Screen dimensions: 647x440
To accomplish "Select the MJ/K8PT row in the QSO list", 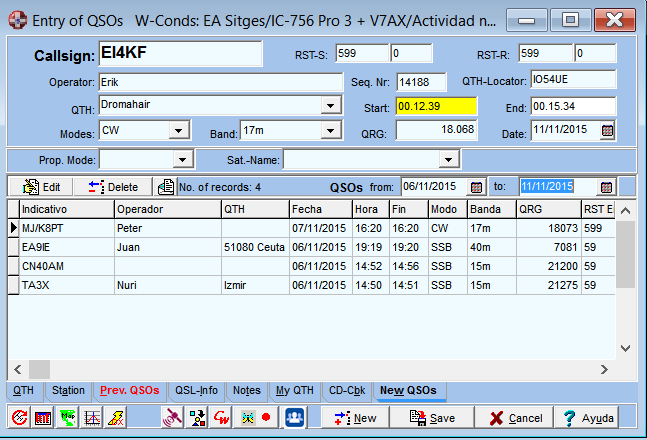I will (x=312, y=228).
